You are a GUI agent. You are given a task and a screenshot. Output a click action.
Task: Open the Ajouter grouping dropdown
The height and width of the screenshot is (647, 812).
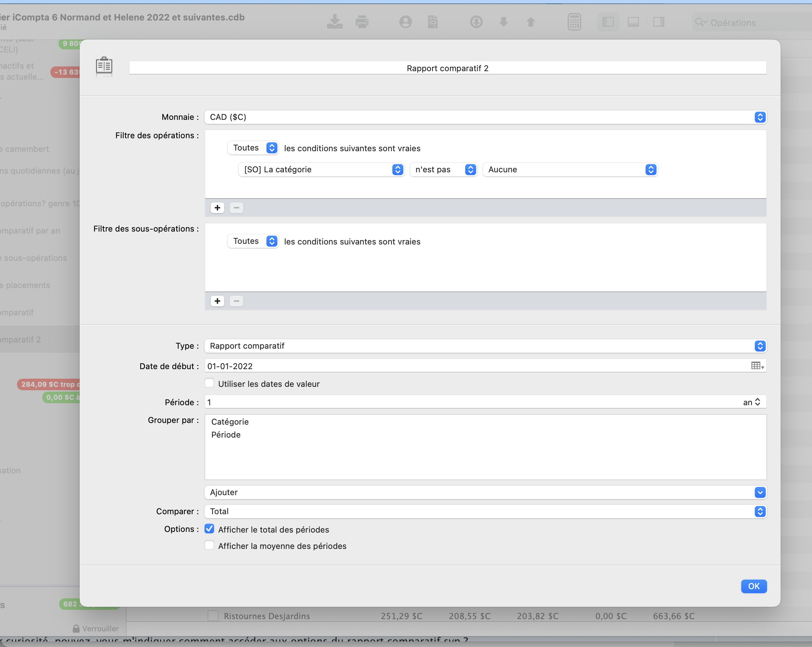pos(485,492)
